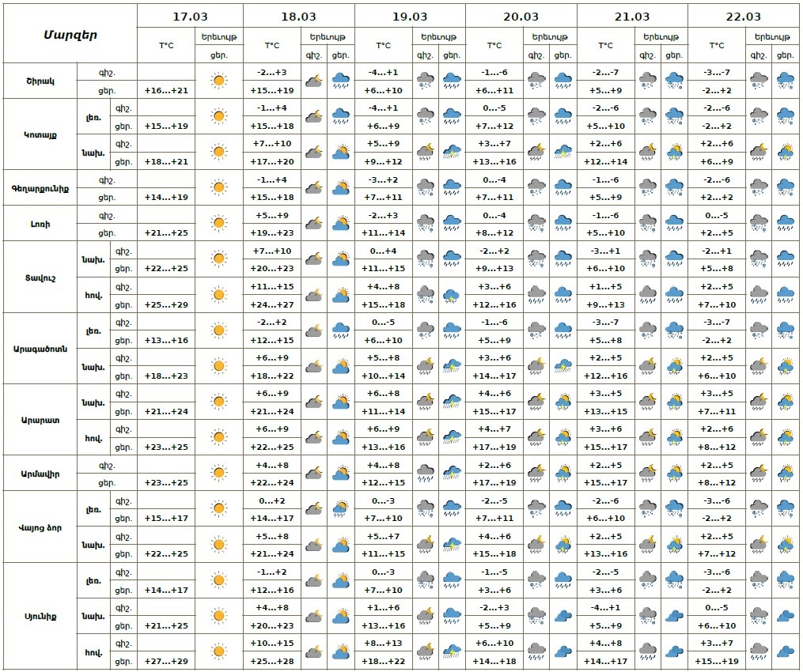Image resolution: width=803 pixels, height=672 pixels.
Task: Click Լոռի's daytime cloud icon for 21.03
Action: pyautogui.click(x=674, y=224)
